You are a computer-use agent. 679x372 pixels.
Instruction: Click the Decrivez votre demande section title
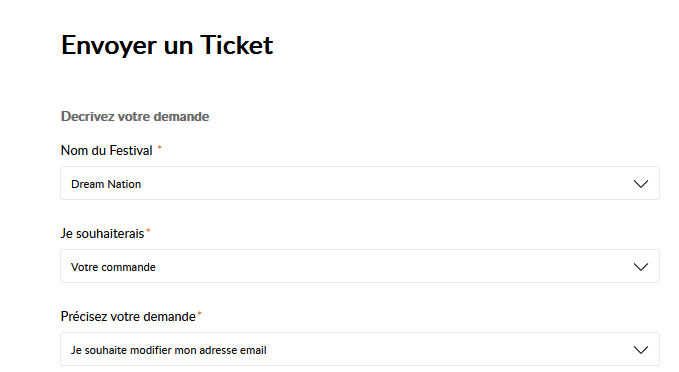pyautogui.click(x=135, y=116)
